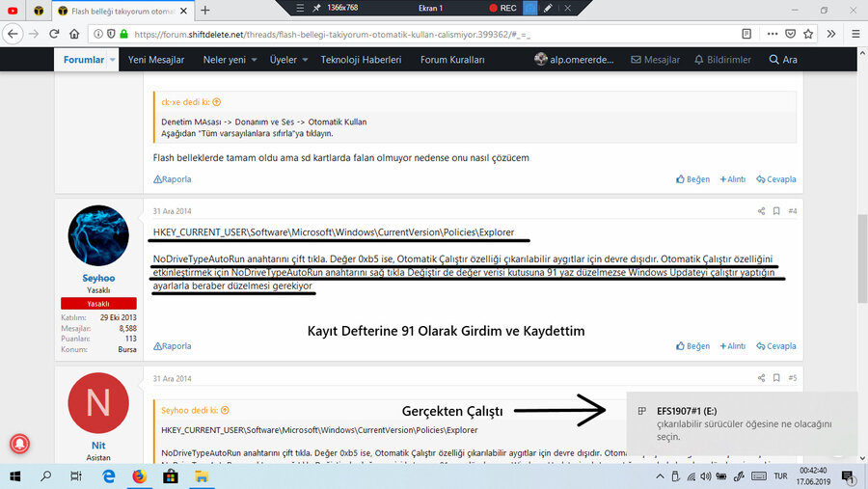The image size is (868, 489).
Task: Open Microsoft Store from taskbar
Action: point(171,476)
